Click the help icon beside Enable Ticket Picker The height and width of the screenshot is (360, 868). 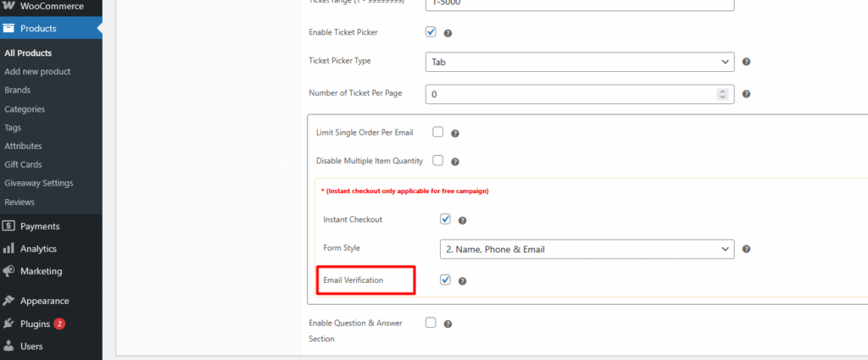(448, 34)
